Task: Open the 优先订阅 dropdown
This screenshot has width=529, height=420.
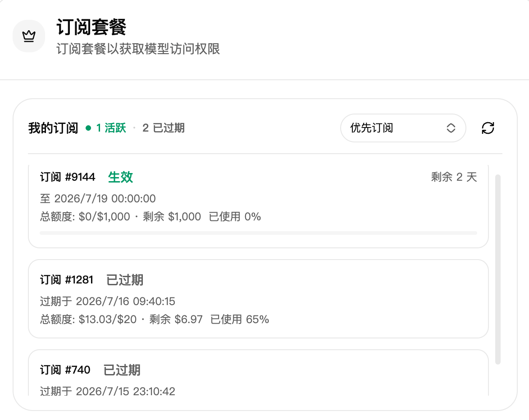Action: (x=403, y=128)
